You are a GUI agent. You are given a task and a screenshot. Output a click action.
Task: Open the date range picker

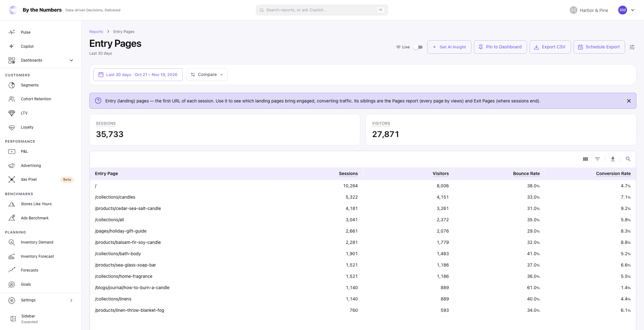point(138,75)
